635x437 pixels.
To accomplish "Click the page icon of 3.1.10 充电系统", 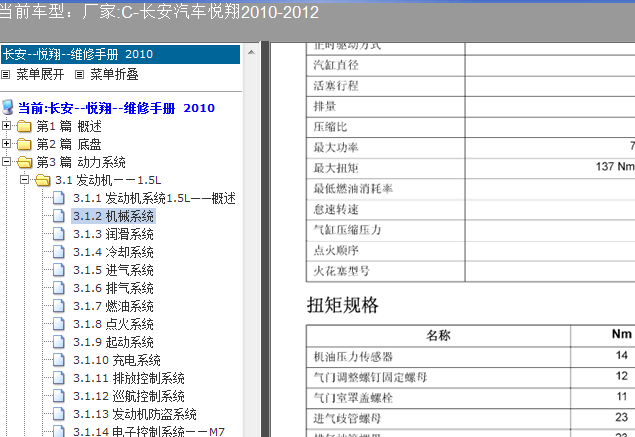I will click(59, 360).
